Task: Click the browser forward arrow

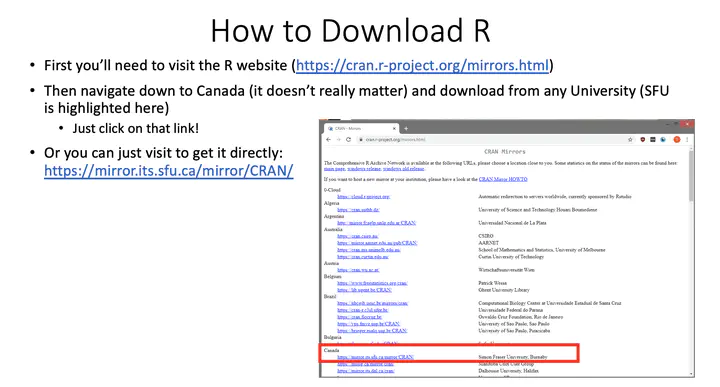Action: click(338, 140)
